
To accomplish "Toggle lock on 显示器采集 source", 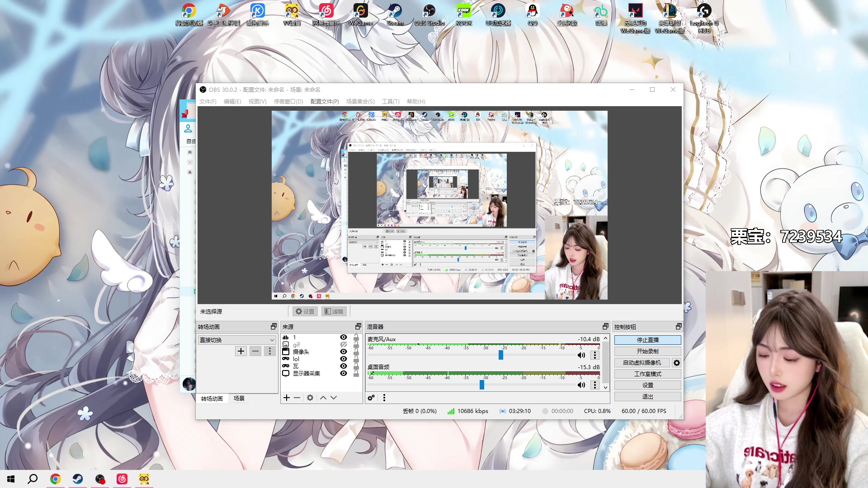I will tap(356, 374).
